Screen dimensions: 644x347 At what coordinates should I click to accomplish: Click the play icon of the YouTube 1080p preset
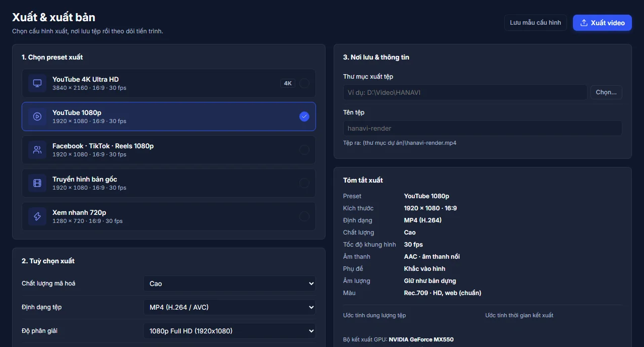[x=37, y=117]
